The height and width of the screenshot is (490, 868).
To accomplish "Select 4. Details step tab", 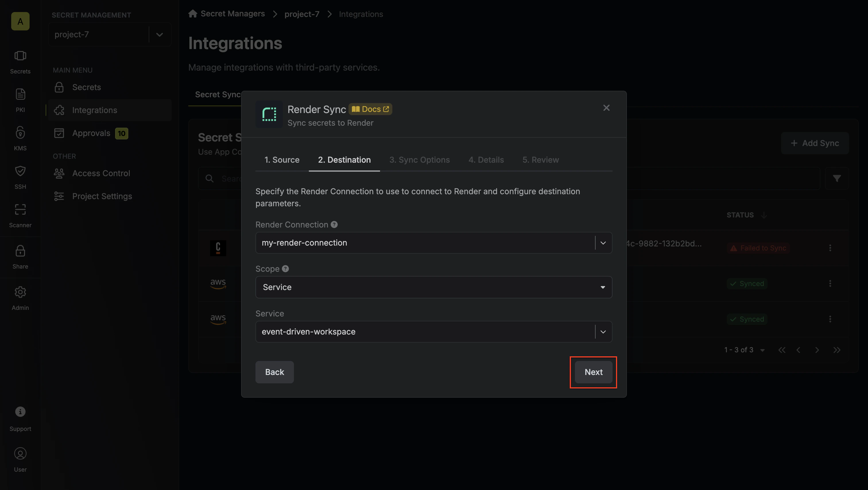I will tap(486, 160).
